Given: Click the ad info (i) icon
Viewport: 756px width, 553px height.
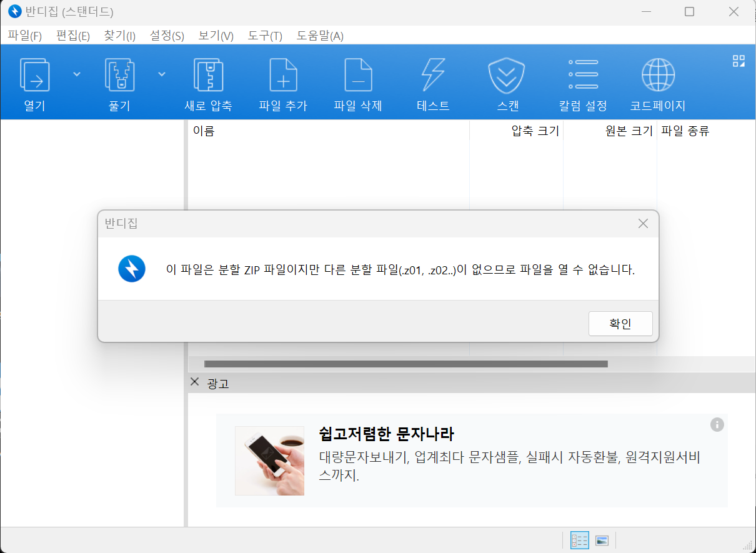Looking at the screenshot, I should [x=717, y=425].
